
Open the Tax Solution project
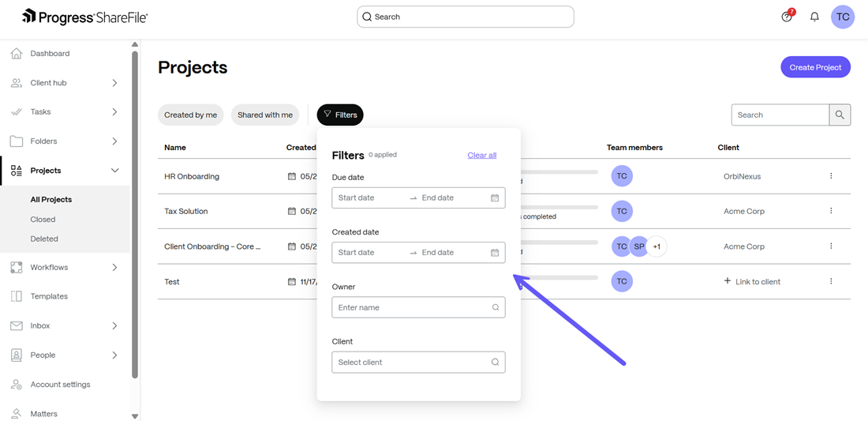point(186,211)
